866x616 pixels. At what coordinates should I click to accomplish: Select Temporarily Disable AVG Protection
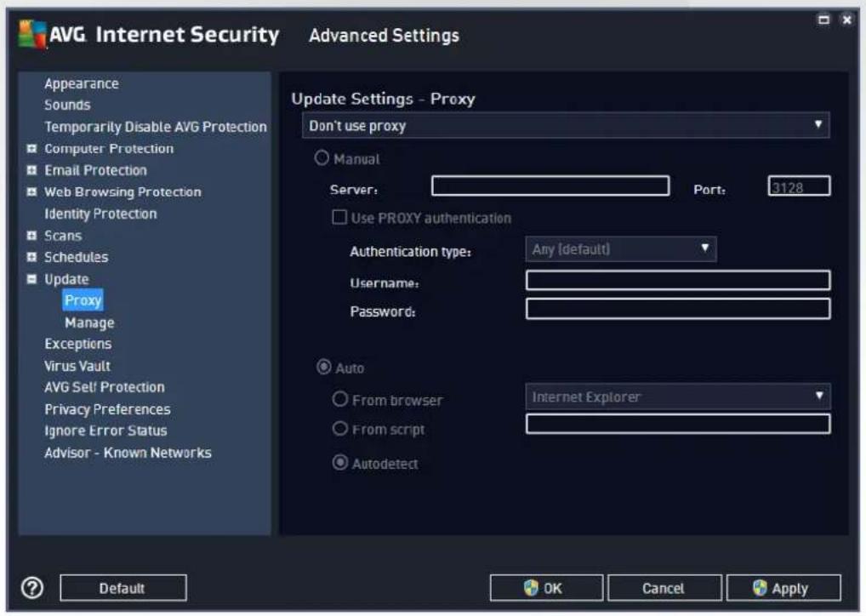pos(156,127)
